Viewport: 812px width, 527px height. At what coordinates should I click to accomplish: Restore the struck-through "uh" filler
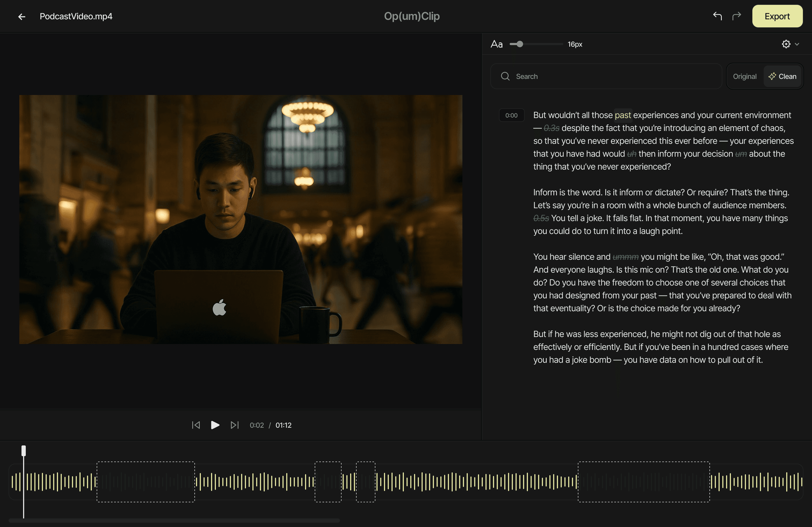click(632, 154)
